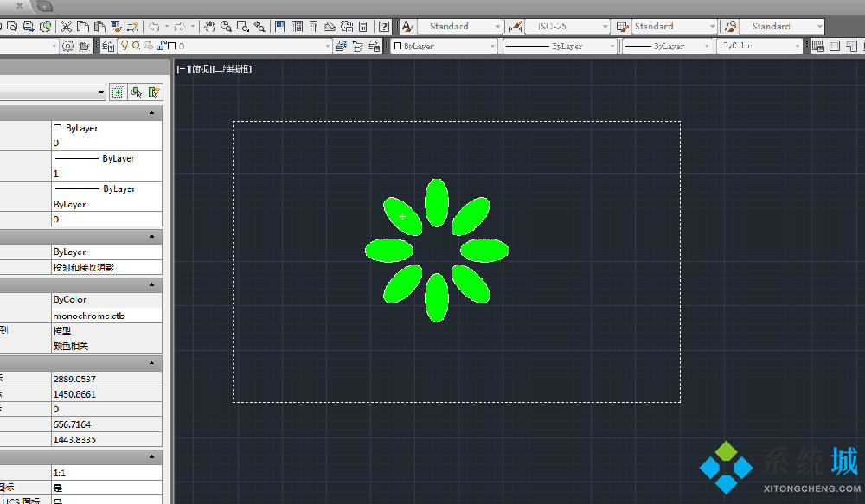
Task: Click the Paste clipboard icon
Action: point(100,27)
